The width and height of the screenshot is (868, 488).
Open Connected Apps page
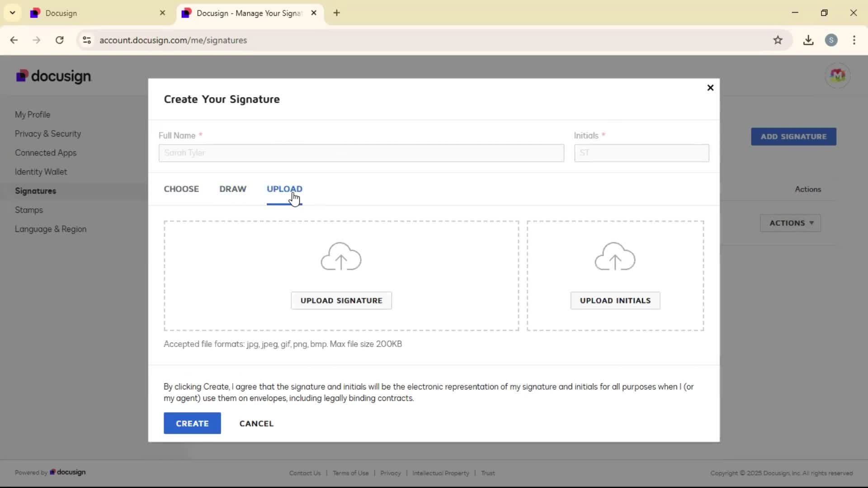coord(46,153)
